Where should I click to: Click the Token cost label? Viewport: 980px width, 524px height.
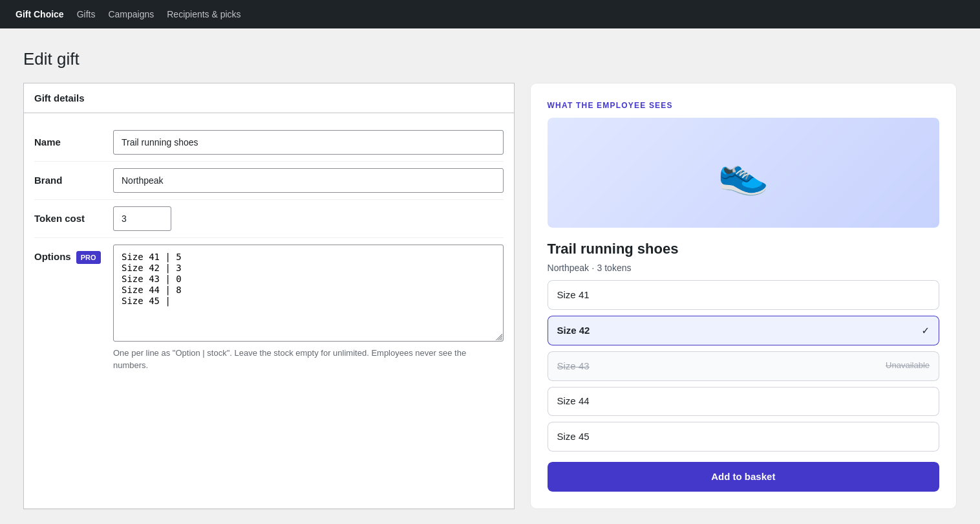click(59, 219)
